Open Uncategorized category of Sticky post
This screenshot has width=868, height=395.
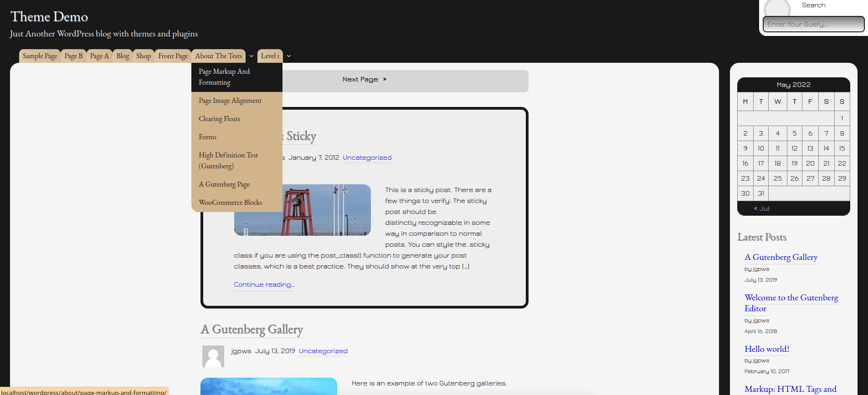[x=367, y=157]
